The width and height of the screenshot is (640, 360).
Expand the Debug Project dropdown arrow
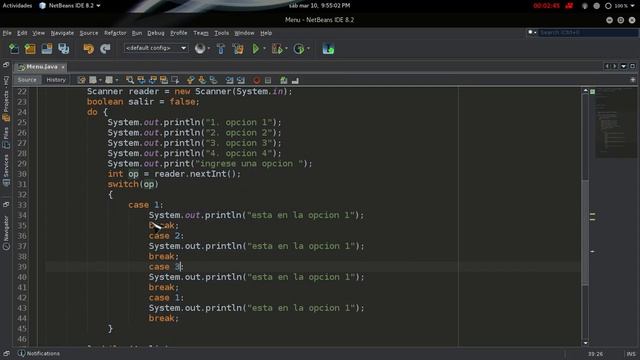click(x=286, y=49)
